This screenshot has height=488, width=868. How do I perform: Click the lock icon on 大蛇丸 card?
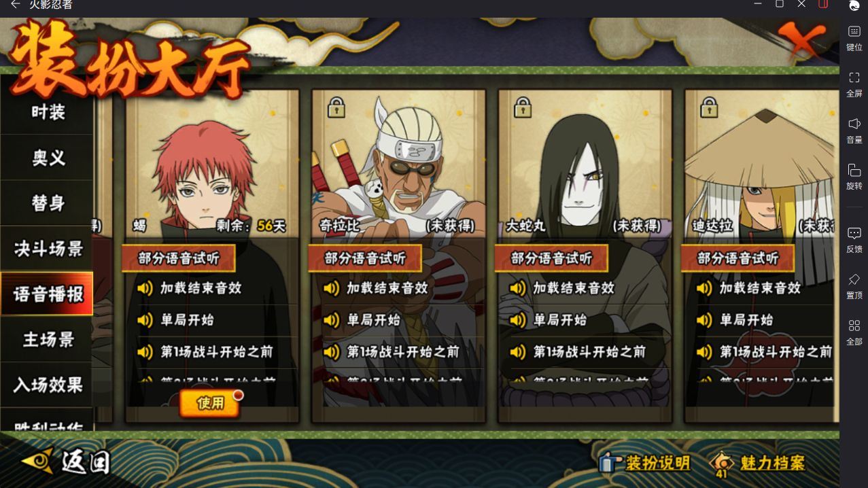(x=523, y=107)
